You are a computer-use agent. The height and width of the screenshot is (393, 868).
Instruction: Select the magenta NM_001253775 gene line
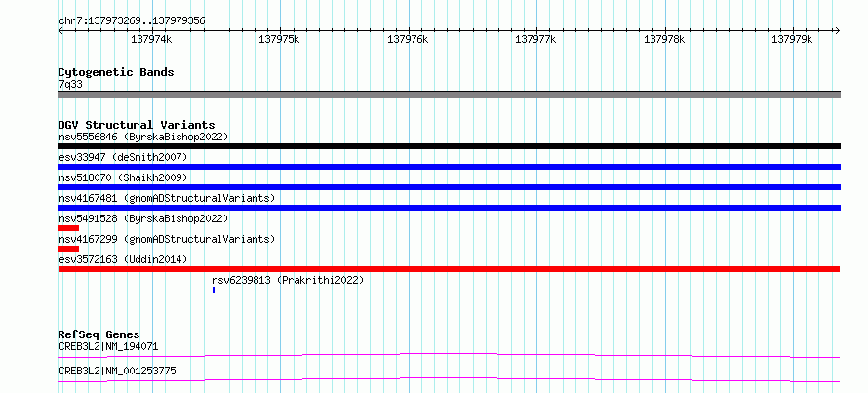pyautogui.click(x=449, y=379)
